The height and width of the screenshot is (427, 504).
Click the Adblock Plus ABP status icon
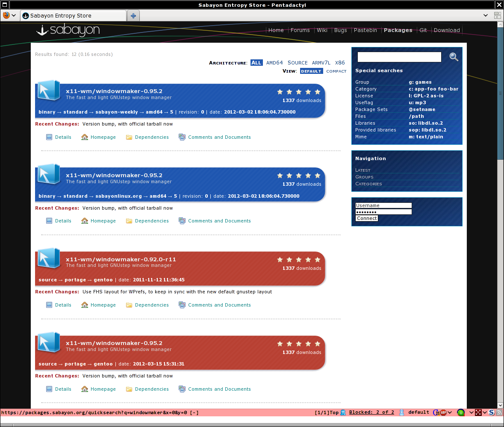[x=443, y=412]
